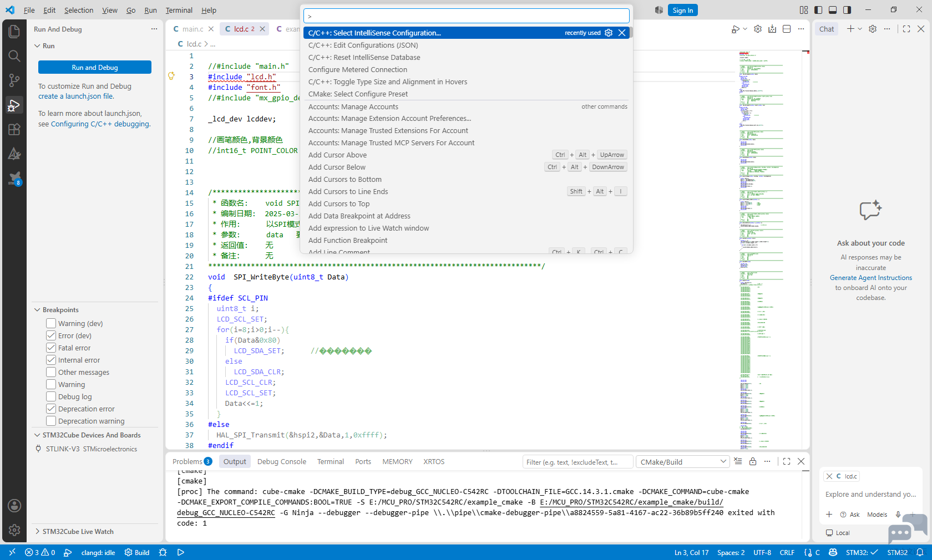This screenshot has width=932, height=560.
Task: Uncheck Deprecation error breakpoint checkbox
Action: pos(51,409)
